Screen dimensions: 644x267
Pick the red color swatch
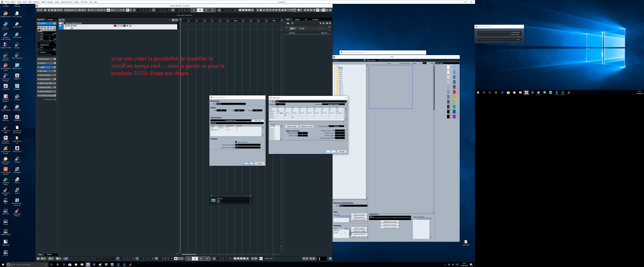coord(454,92)
